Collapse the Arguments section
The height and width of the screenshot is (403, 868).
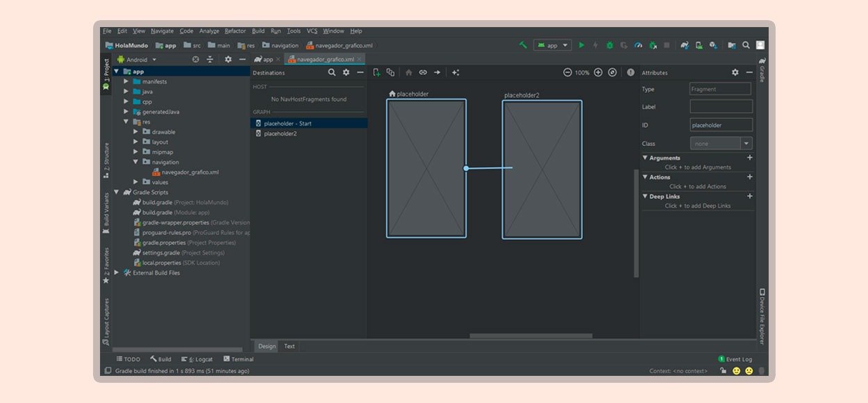click(645, 158)
